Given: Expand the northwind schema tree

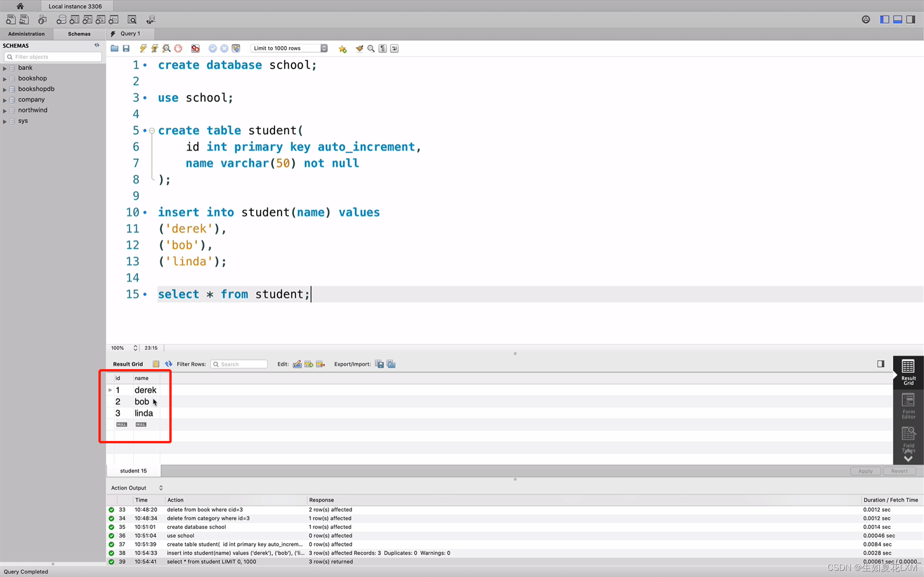Looking at the screenshot, I should click(5, 110).
